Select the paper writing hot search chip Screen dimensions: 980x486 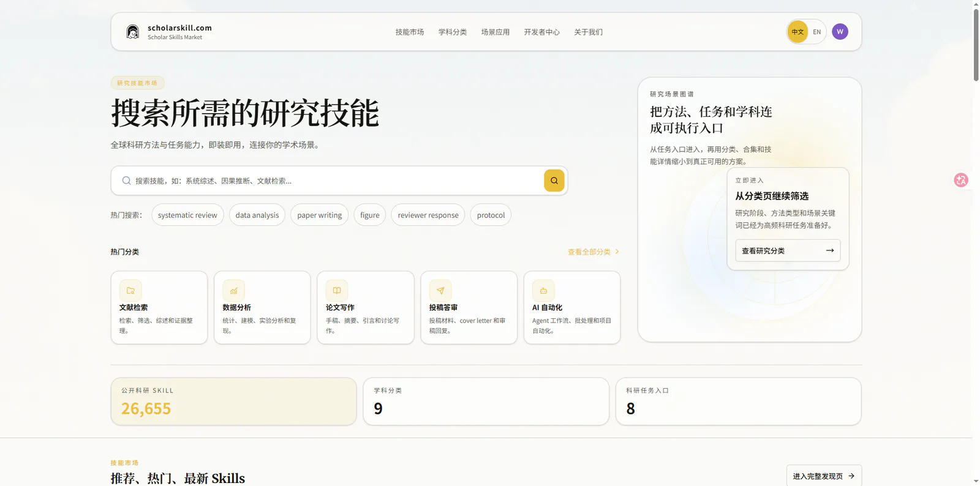(x=320, y=215)
